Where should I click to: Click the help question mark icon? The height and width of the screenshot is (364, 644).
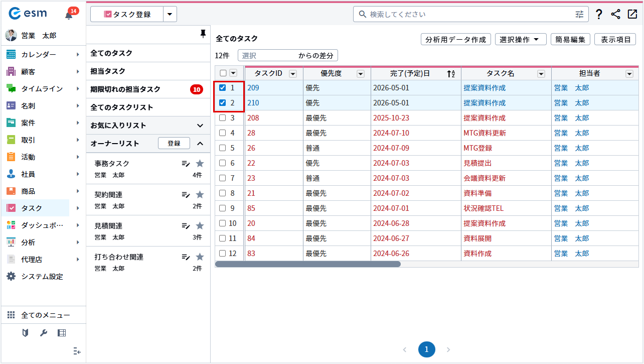coord(598,15)
